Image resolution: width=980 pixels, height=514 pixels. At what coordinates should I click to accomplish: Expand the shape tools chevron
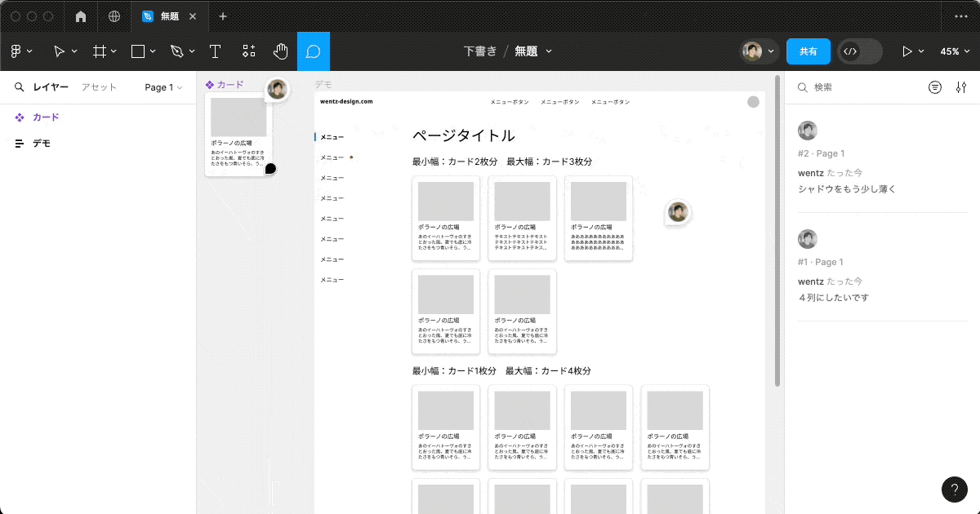pyautogui.click(x=151, y=51)
